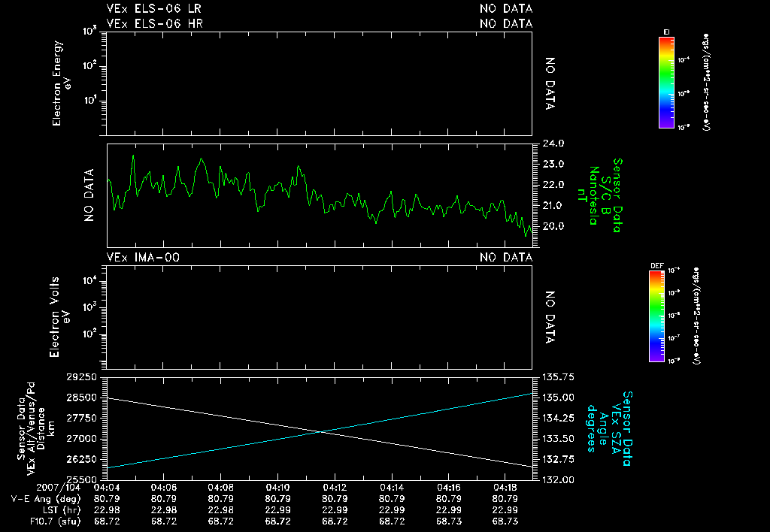Click the 23.0 nT tick label
This screenshot has width=770, height=532.
pyautogui.click(x=553, y=165)
